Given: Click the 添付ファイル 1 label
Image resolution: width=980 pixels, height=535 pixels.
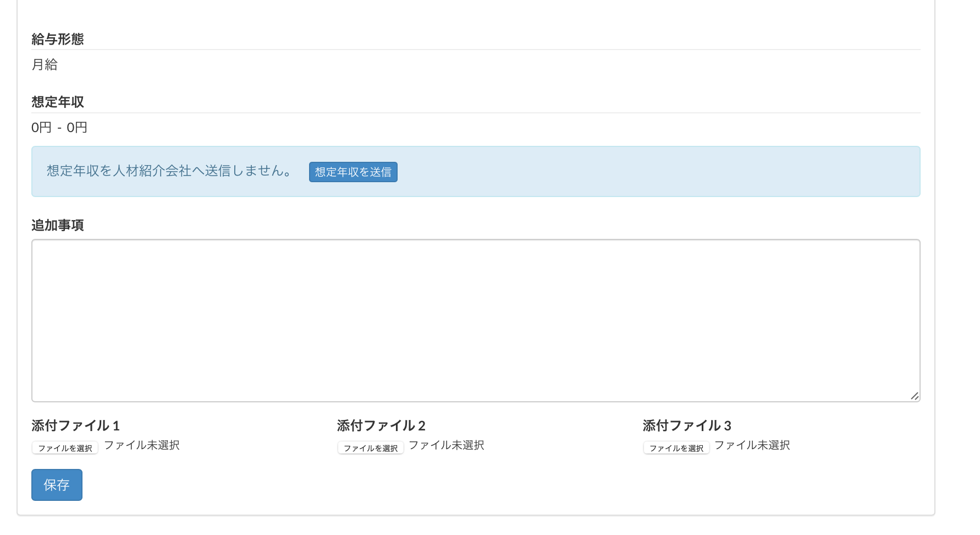Looking at the screenshot, I should point(75,425).
